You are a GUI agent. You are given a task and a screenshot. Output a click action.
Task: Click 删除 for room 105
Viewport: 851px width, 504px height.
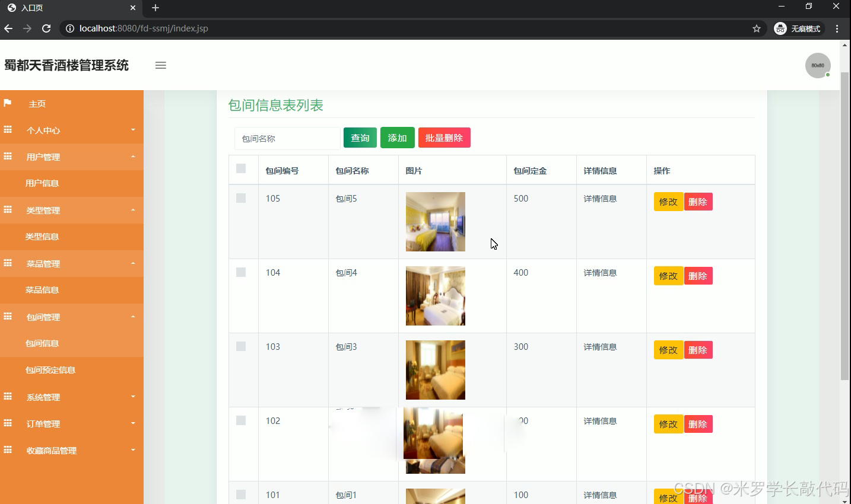(698, 202)
